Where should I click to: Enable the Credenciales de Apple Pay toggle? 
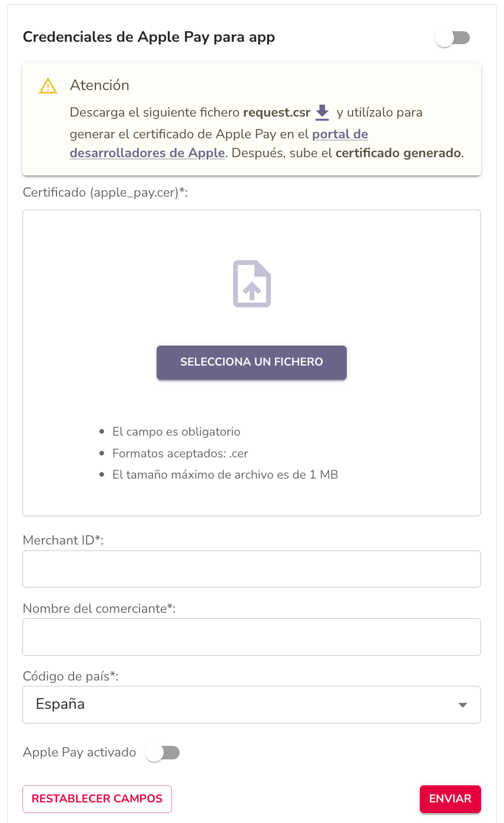click(452, 37)
